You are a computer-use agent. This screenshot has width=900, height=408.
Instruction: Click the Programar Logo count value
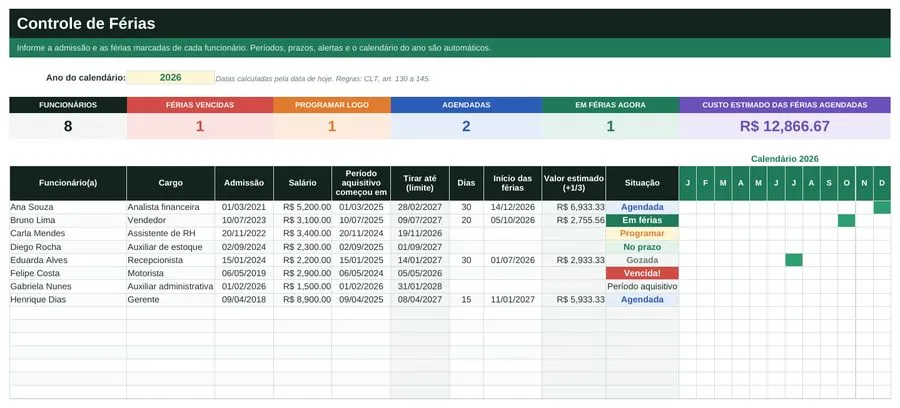(x=332, y=126)
